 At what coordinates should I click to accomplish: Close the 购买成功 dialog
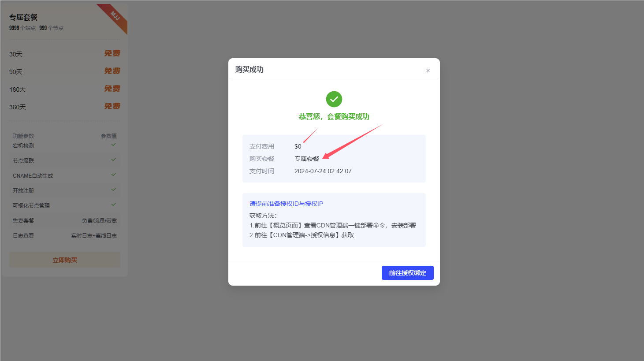click(427, 70)
